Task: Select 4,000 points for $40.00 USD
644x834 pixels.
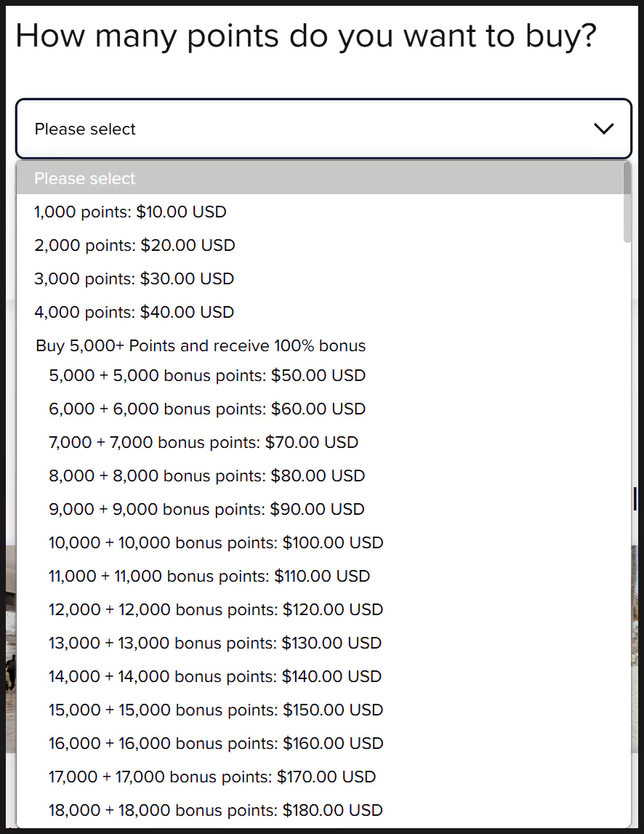Action: (134, 313)
